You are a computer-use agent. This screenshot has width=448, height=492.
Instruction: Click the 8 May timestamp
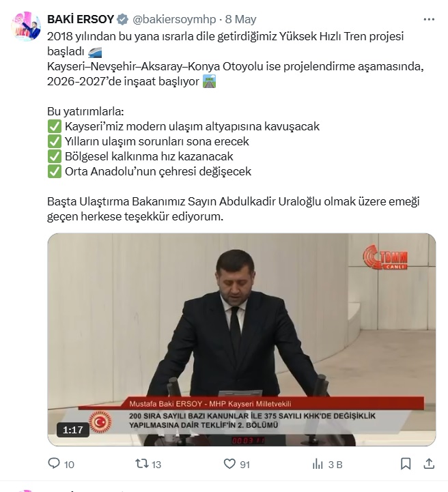(x=240, y=20)
